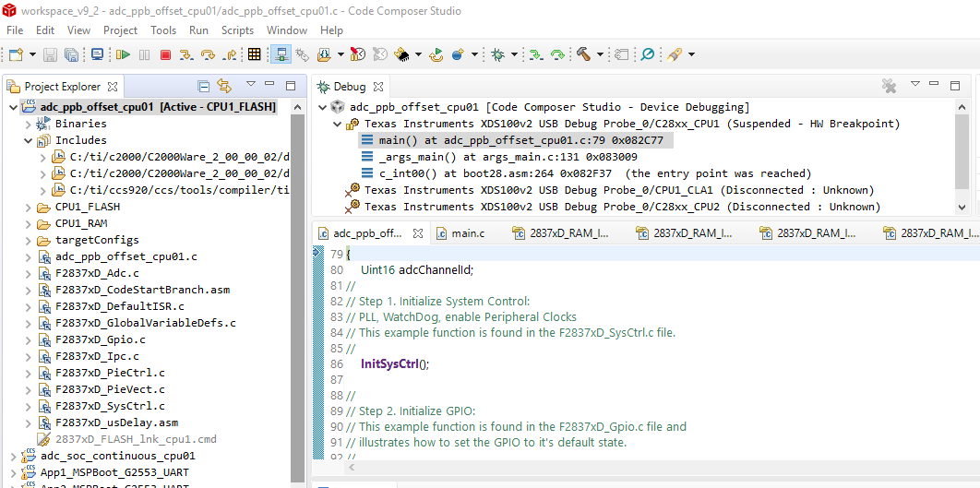Click the green bug Debug icon
The width and height of the screenshot is (980, 488).
coord(498,55)
